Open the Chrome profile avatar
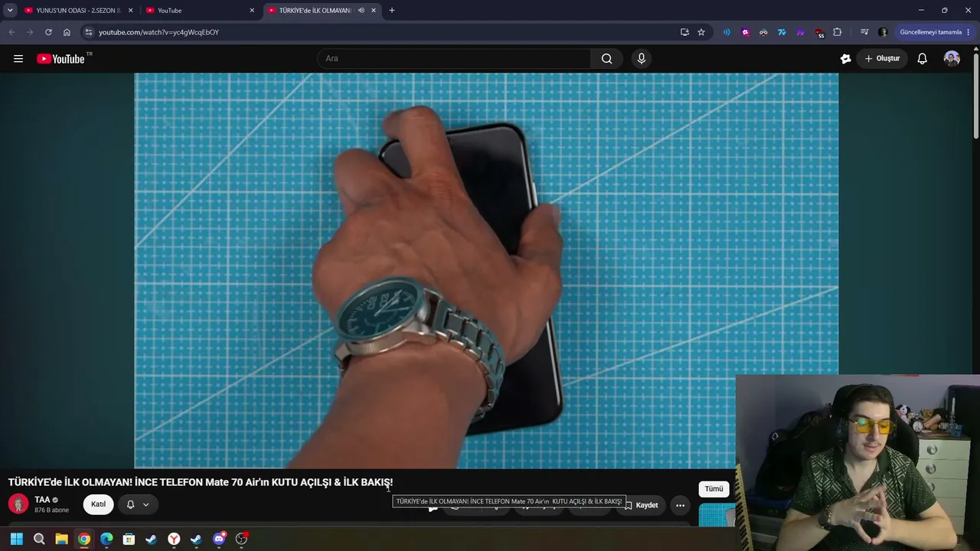Viewport: 980px width, 551px height. [883, 32]
